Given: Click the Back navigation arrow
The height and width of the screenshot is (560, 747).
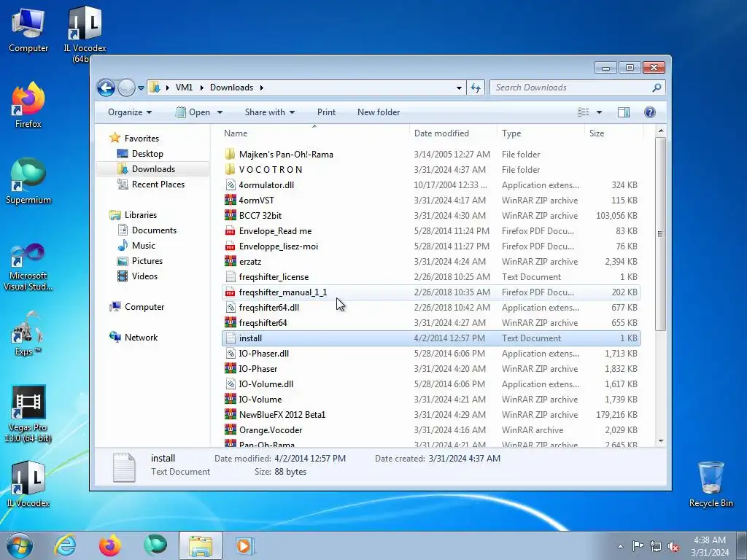Looking at the screenshot, I should click(106, 87).
